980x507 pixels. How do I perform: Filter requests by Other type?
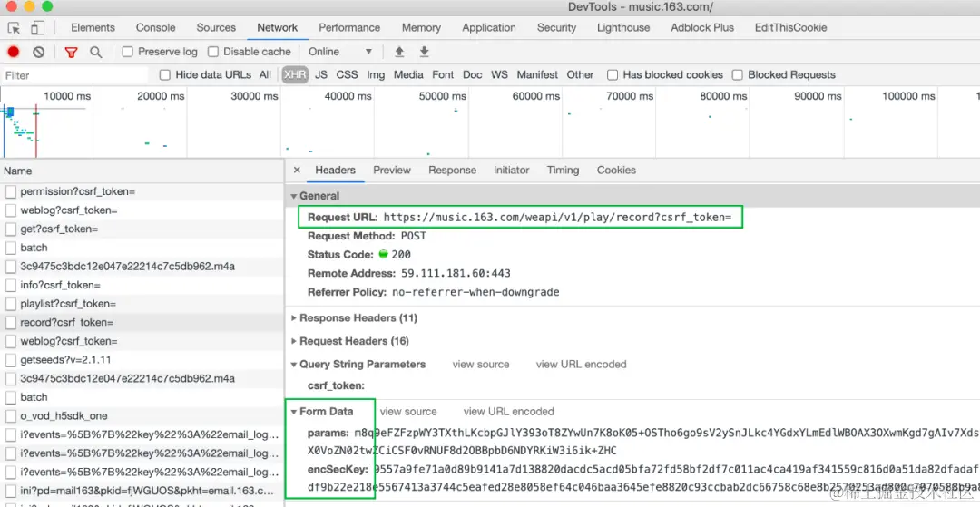coord(580,75)
